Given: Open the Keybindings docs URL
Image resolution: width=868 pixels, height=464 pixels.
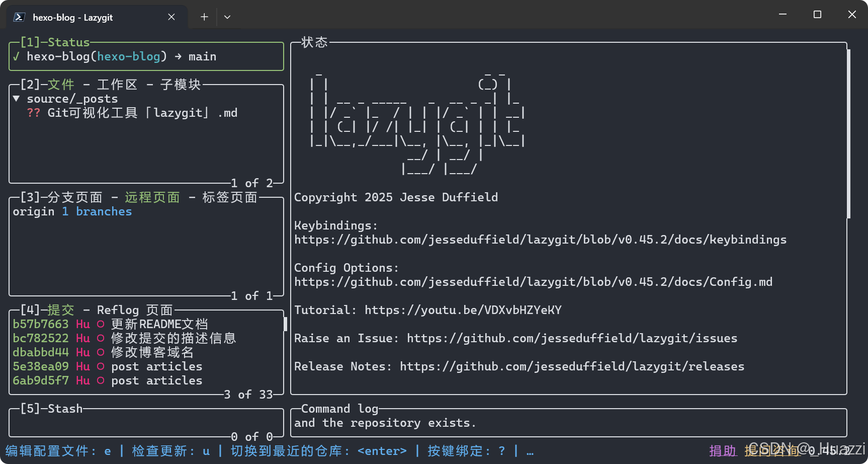Looking at the screenshot, I should pyautogui.click(x=541, y=240).
